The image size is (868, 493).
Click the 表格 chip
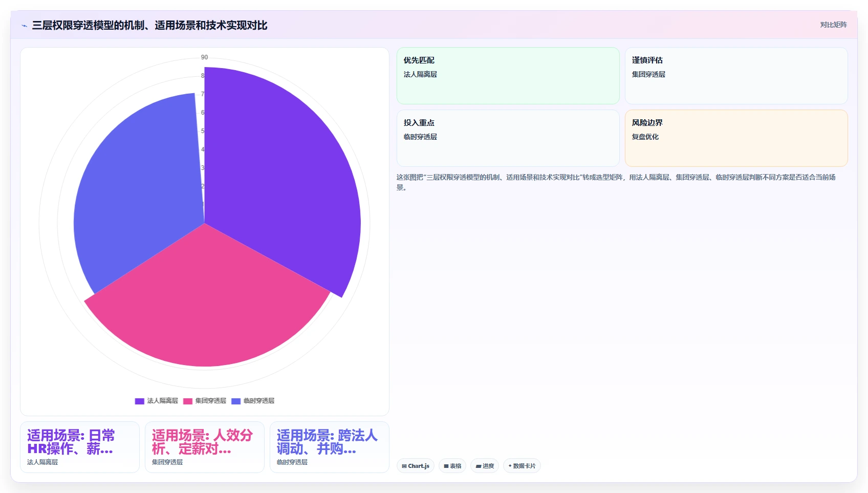click(x=452, y=466)
